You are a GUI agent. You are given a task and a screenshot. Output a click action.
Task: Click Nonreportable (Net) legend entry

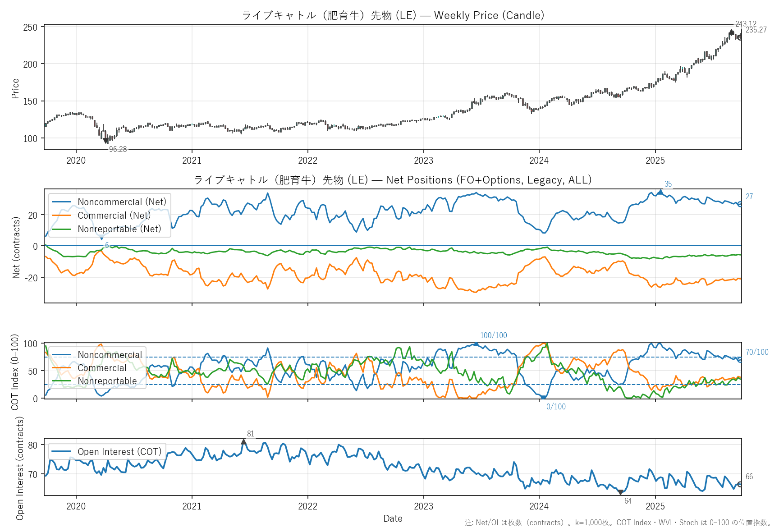click(119, 229)
